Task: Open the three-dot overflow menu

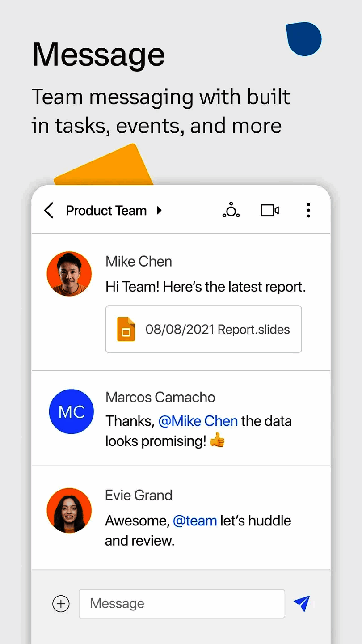Action: (308, 210)
